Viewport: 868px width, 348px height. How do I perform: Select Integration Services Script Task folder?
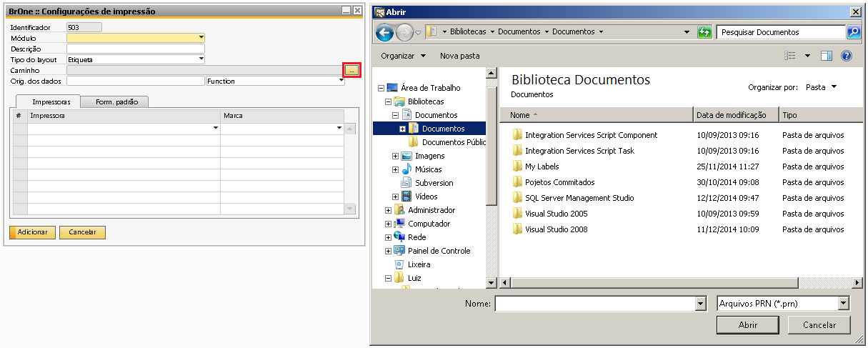coord(579,151)
